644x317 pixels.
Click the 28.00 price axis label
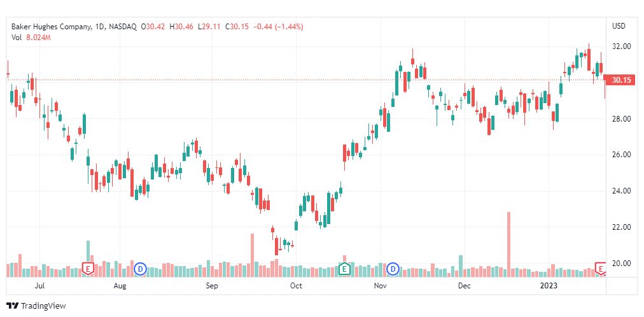click(x=622, y=119)
